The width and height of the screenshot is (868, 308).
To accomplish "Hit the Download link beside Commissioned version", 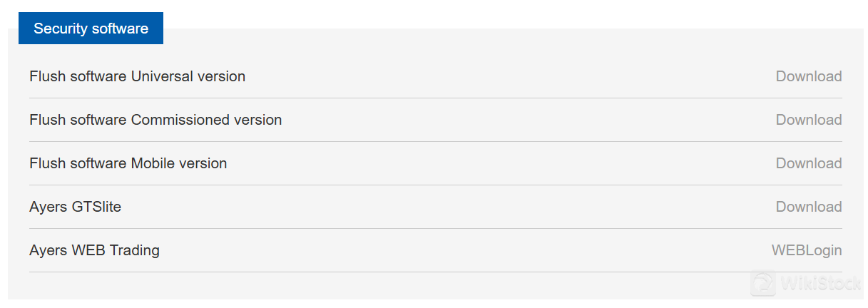I will point(809,120).
